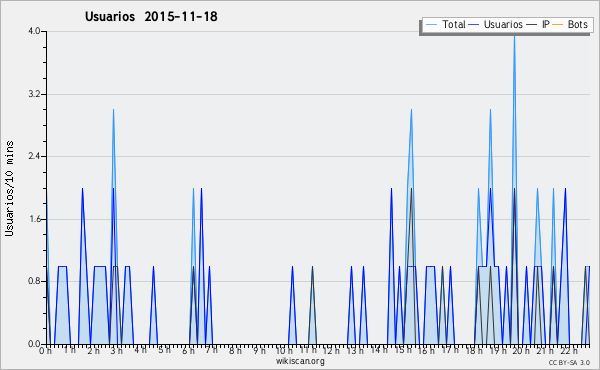
Task: Click the Usuarios legend entry
Action: [496, 24]
